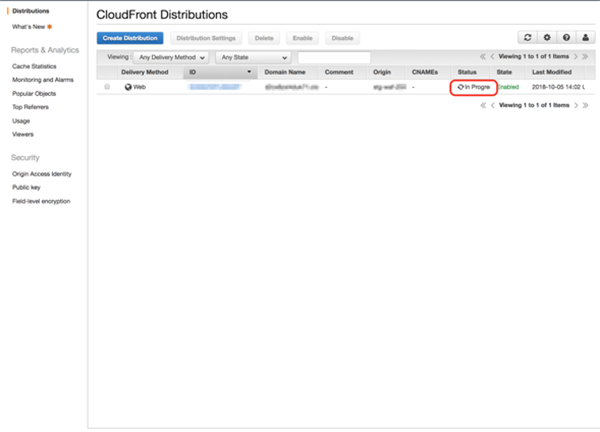
Task: Open the Any State dropdown
Action: click(x=253, y=57)
